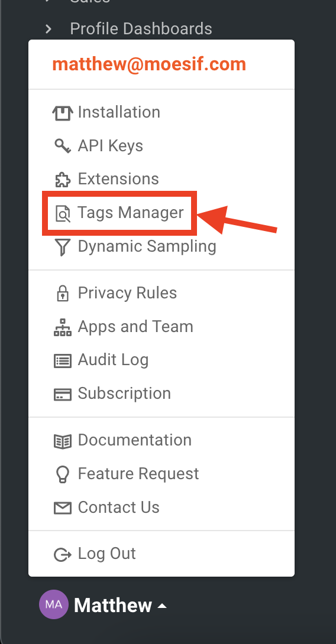Click the Subscription credit card icon

(63, 394)
